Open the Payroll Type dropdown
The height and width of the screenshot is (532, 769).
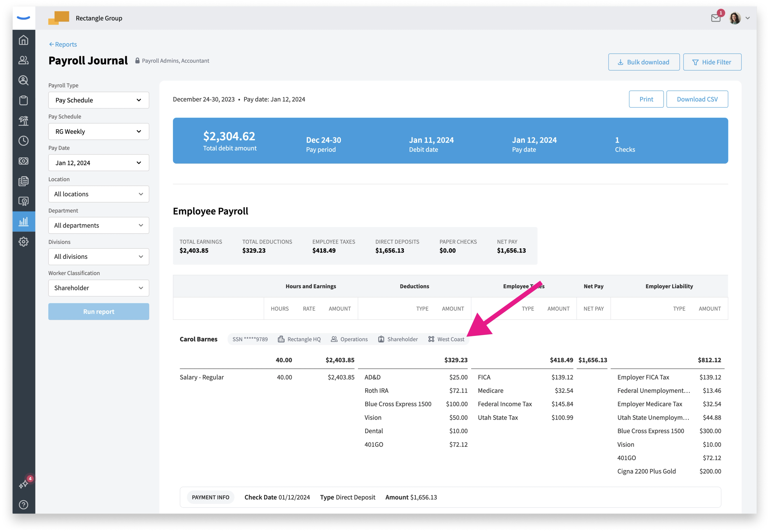click(x=99, y=100)
